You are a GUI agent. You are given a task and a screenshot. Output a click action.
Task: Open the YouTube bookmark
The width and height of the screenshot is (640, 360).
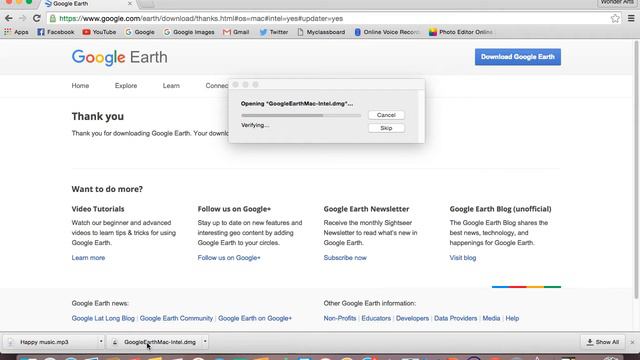[x=99, y=32]
